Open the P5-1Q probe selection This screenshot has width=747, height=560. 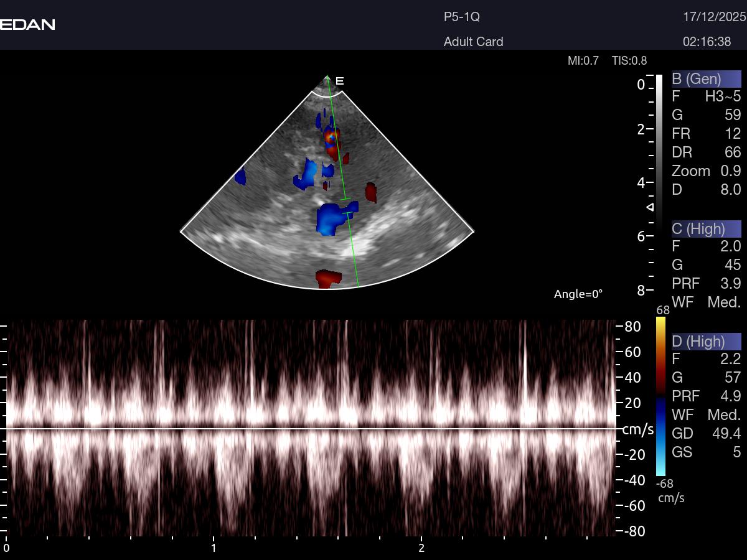click(461, 17)
